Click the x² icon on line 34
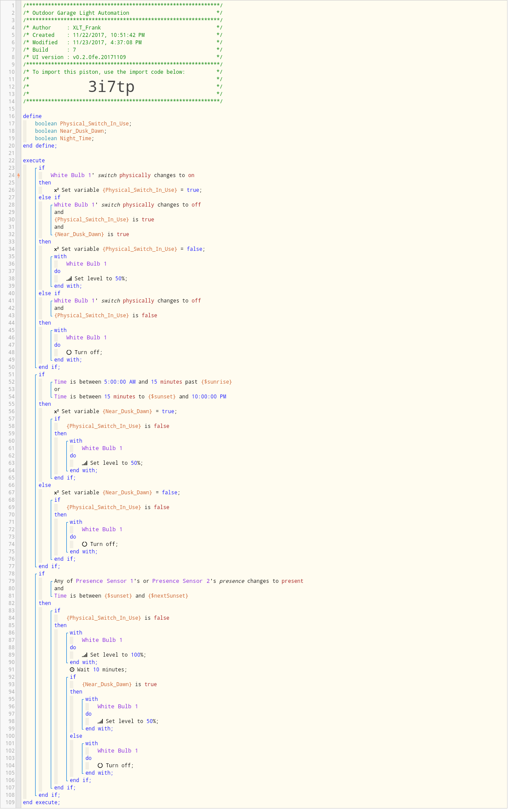Image resolution: width=511 pixels, height=812 pixels. pyautogui.click(x=56, y=249)
